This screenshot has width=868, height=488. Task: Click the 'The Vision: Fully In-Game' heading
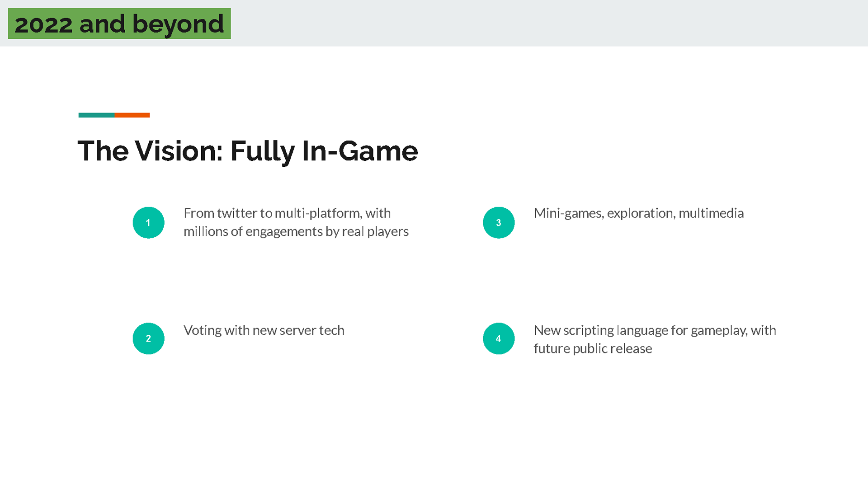coord(248,151)
